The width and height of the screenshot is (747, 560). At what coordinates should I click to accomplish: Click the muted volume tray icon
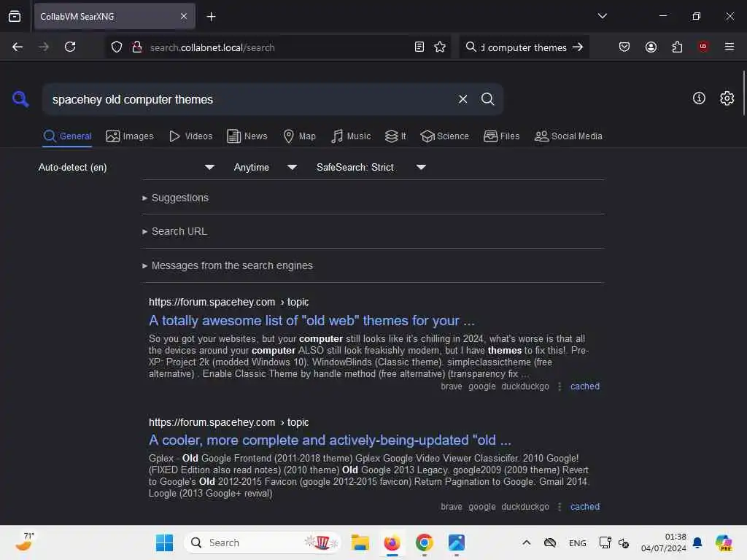point(624,542)
